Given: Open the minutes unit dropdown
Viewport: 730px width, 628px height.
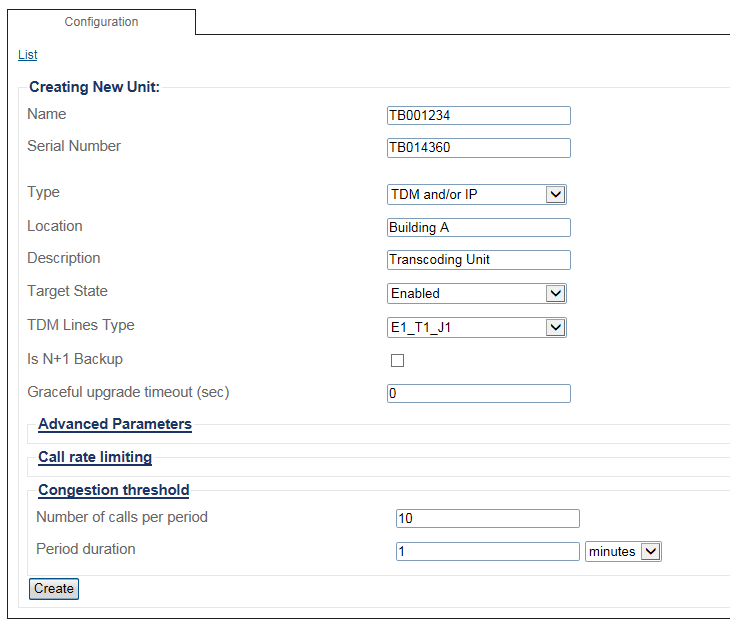Looking at the screenshot, I should (x=623, y=551).
